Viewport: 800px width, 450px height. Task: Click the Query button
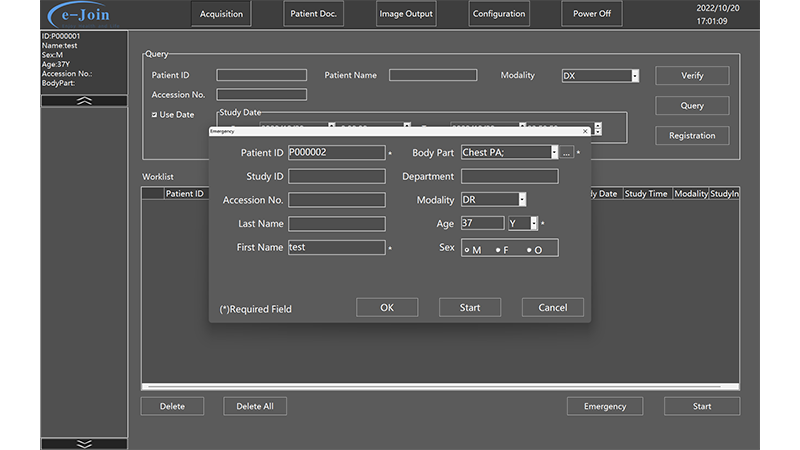pyautogui.click(x=692, y=106)
